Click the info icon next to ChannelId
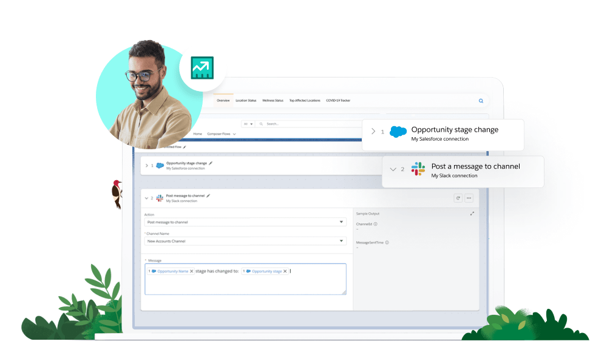 [376, 224]
